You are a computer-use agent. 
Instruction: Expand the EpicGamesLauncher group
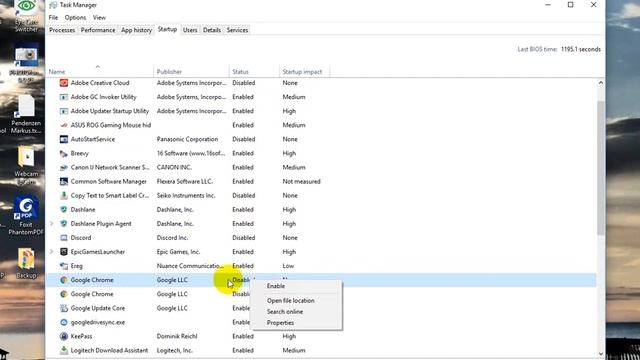(x=51, y=252)
